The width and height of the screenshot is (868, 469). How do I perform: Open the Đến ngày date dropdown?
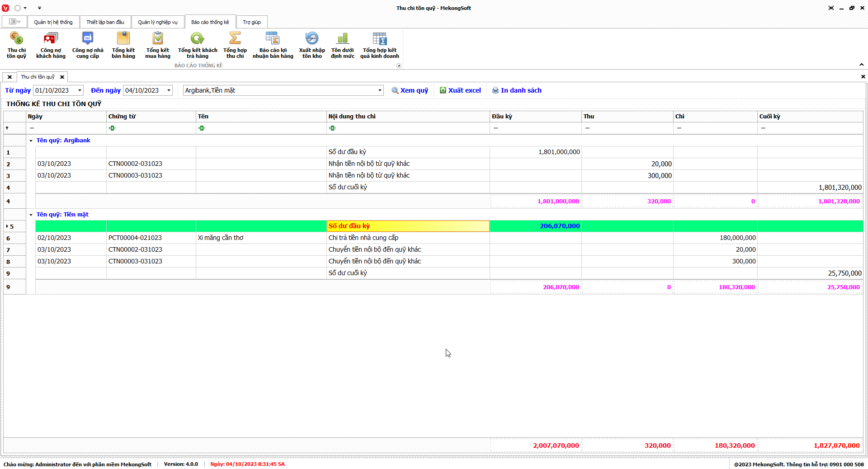point(169,90)
